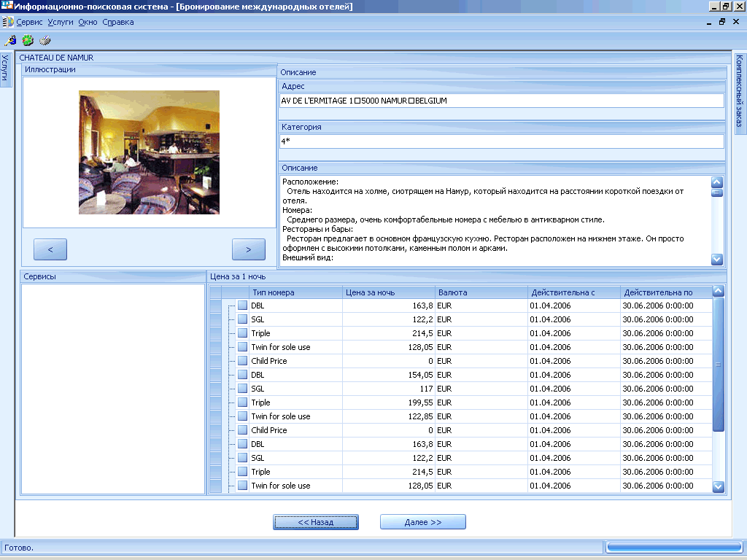
Task: Click the status bar progress indicator
Action: 673,547
